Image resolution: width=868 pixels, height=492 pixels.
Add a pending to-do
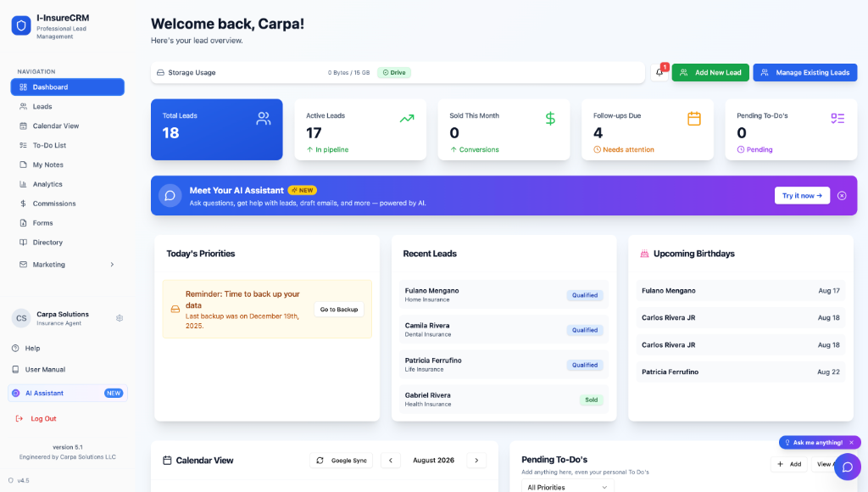[x=789, y=464]
